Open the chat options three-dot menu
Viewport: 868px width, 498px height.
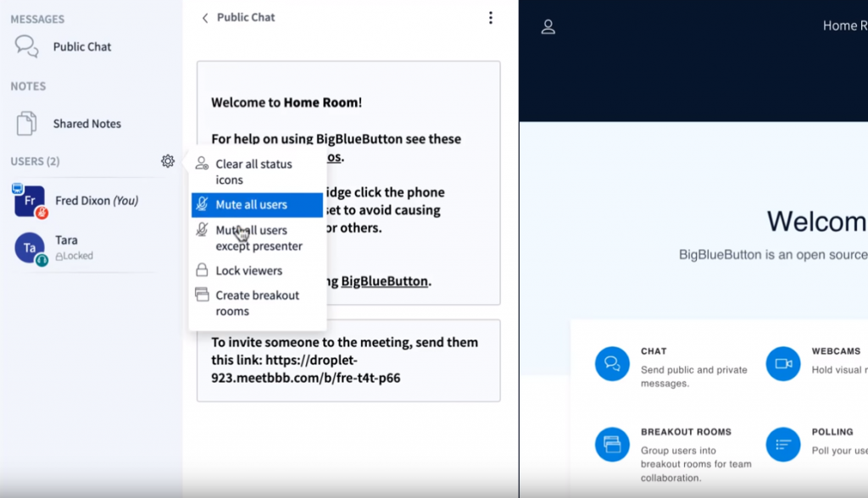pyautogui.click(x=491, y=18)
